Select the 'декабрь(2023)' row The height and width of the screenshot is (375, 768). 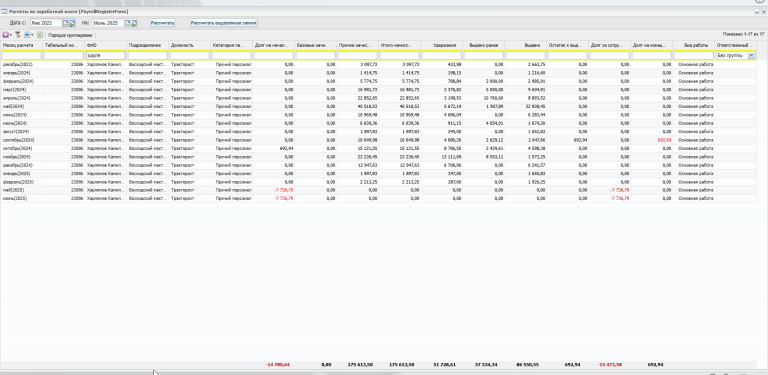point(378,64)
